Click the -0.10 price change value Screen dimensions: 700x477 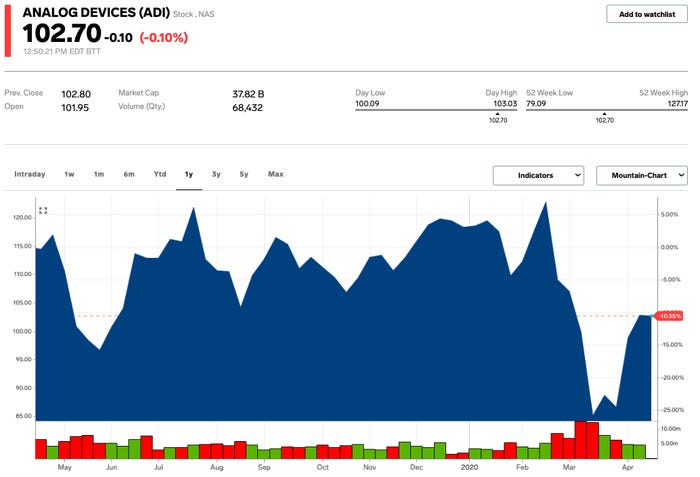118,38
